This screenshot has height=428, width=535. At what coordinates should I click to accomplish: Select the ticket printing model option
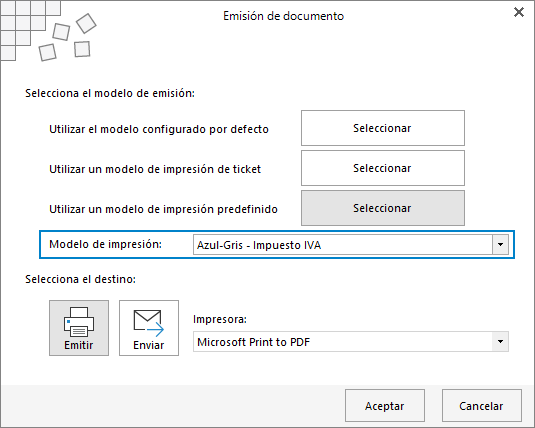click(383, 168)
